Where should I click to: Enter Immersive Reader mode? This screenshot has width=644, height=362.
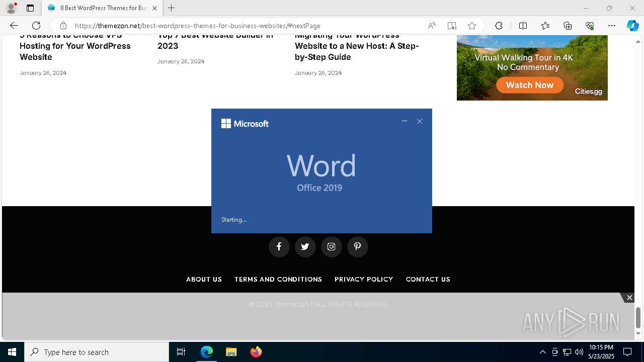(x=452, y=26)
